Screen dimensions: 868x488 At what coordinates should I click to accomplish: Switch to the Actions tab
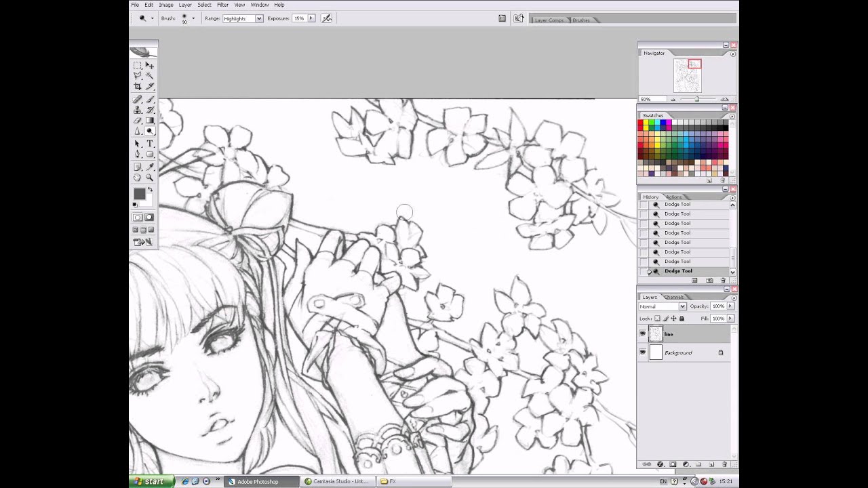[x=674, y=197]
